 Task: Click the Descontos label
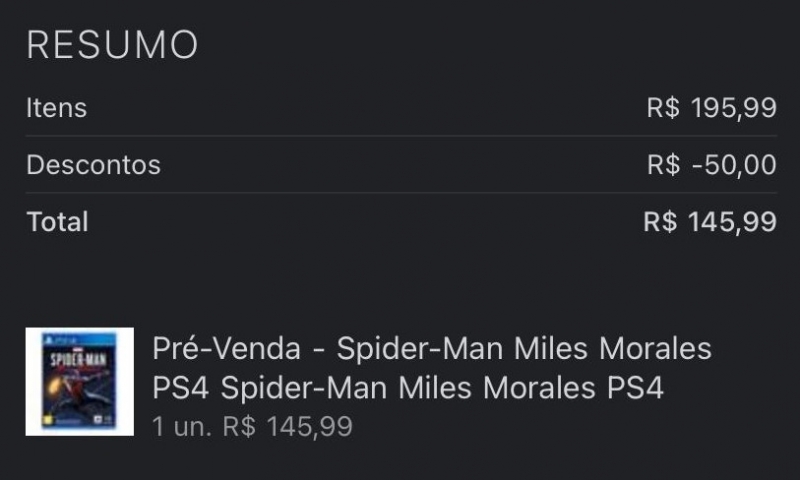tap(93, 165)
